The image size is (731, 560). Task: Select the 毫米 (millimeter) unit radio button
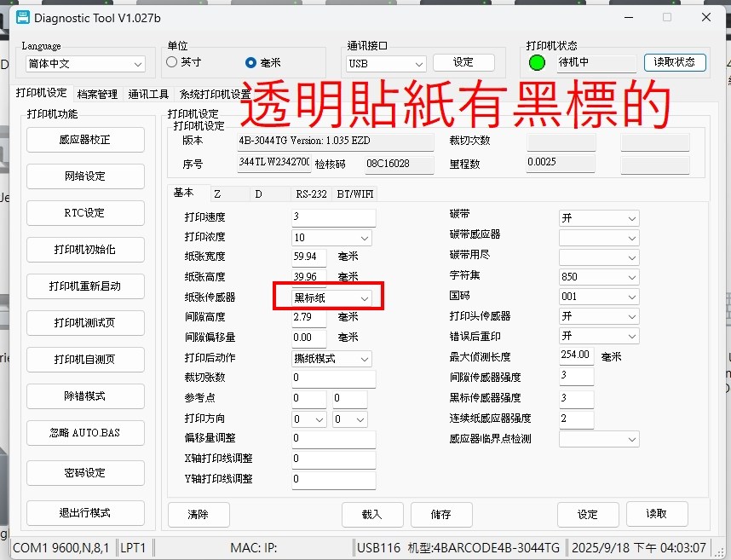click(250, 62)
